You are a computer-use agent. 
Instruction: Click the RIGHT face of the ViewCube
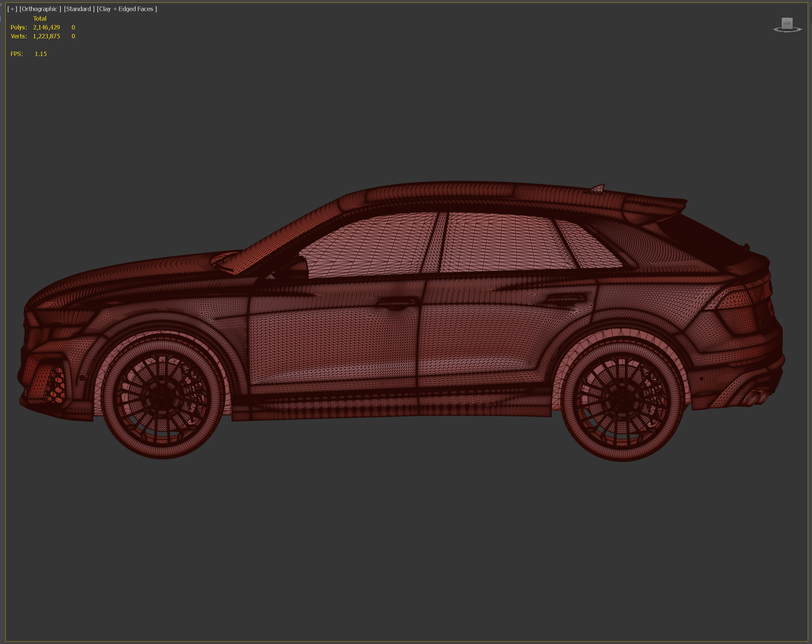(787, 23)
